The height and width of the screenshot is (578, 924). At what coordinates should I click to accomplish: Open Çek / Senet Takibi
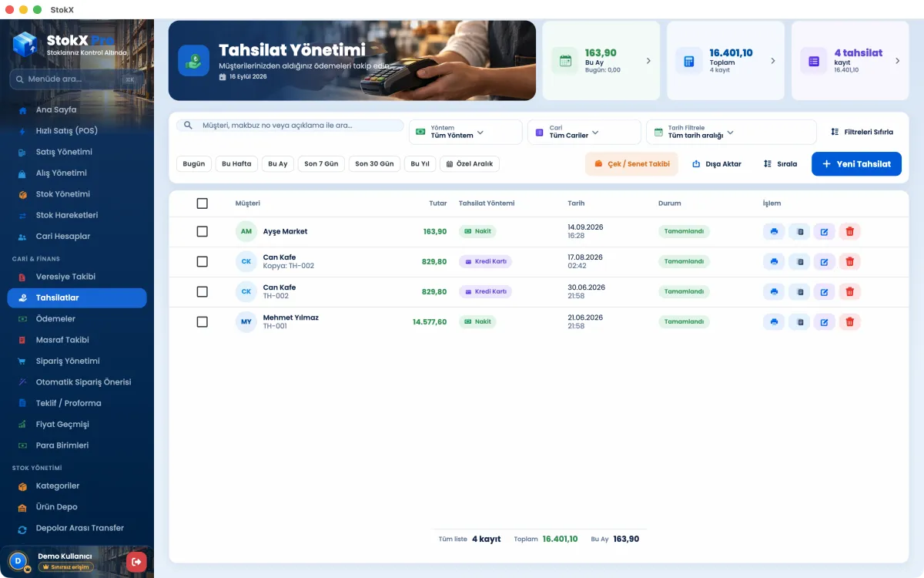[x=631, y=164]
